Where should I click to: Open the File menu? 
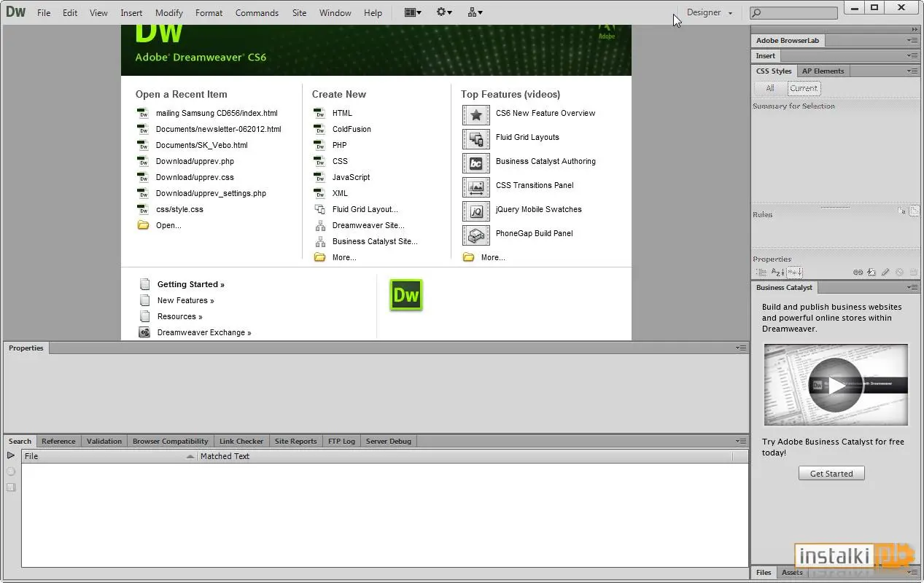tap(44, 12)
